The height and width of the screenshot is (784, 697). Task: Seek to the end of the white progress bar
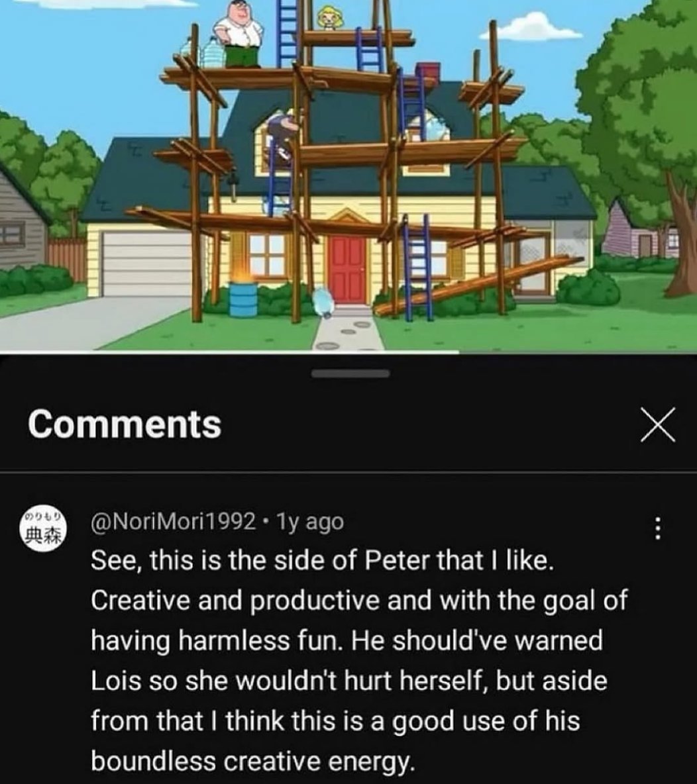click(458, 352)
